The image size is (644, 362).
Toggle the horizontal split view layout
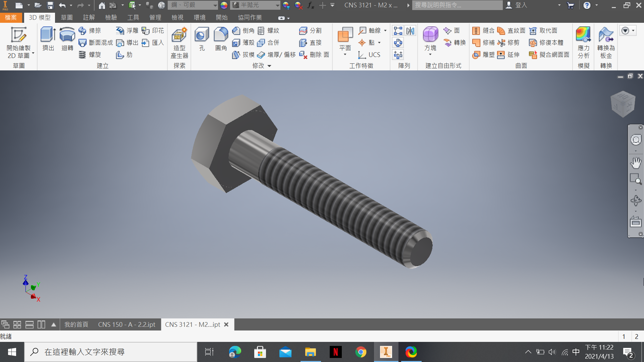point(30,324)
